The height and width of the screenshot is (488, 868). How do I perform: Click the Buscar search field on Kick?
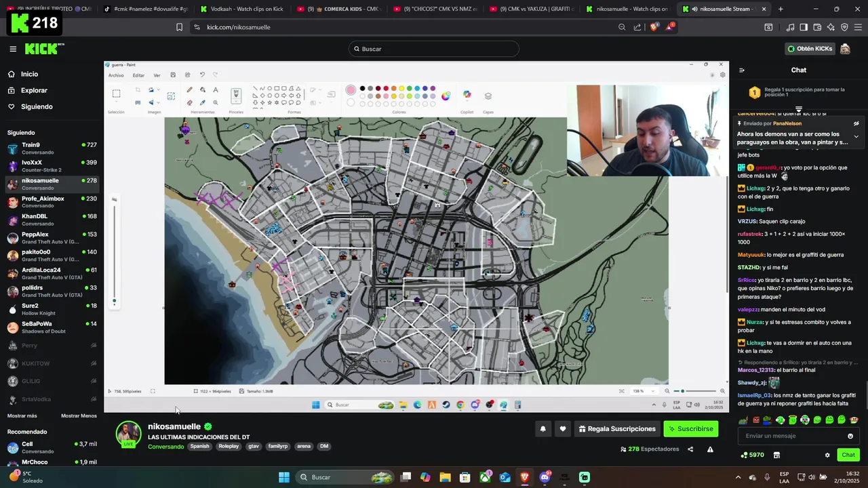[x=434, y=49]
